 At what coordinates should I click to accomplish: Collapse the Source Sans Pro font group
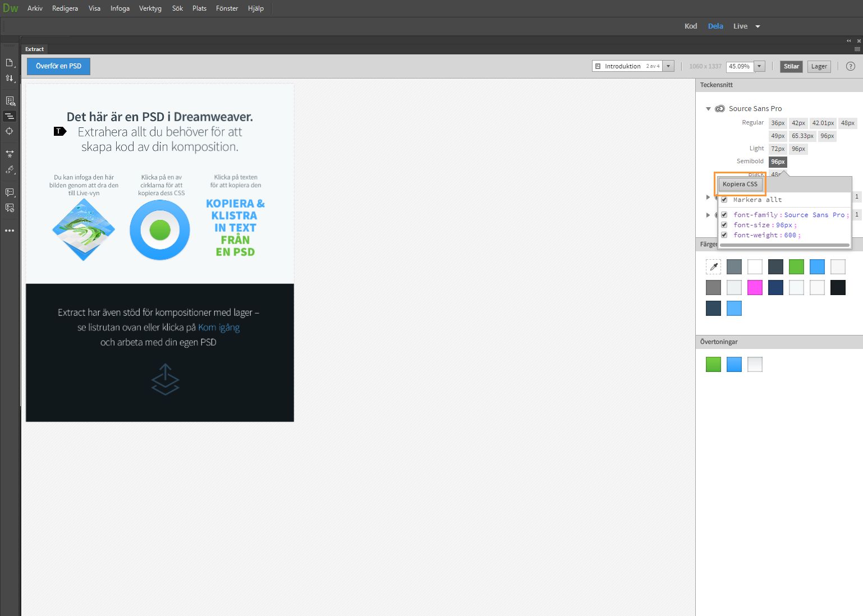(x=708, y=109)
